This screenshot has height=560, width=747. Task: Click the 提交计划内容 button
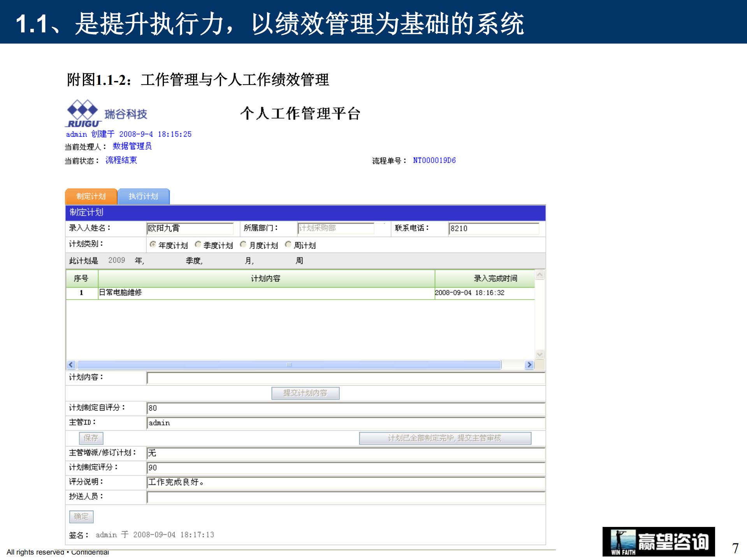pyautogui.click(x=305, y=393)
